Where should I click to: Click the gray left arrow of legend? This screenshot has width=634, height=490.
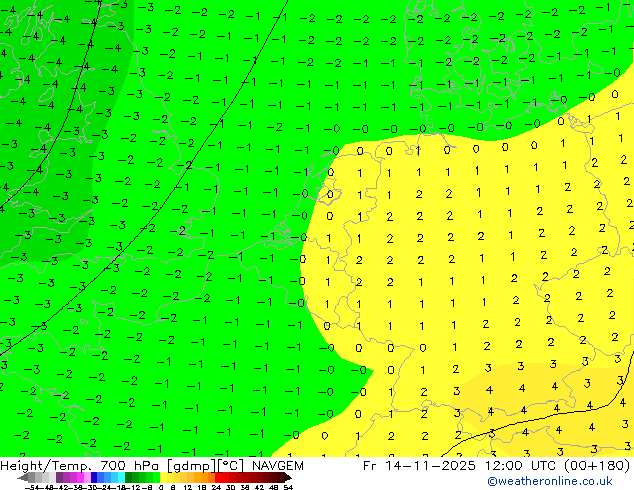pos(22,477)
